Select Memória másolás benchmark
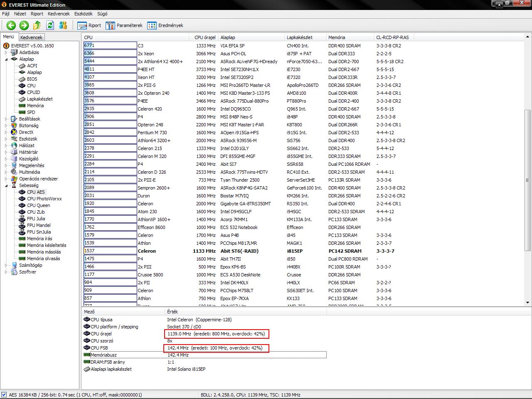Screen dimensions: 532x399 [x=40, y=252]
